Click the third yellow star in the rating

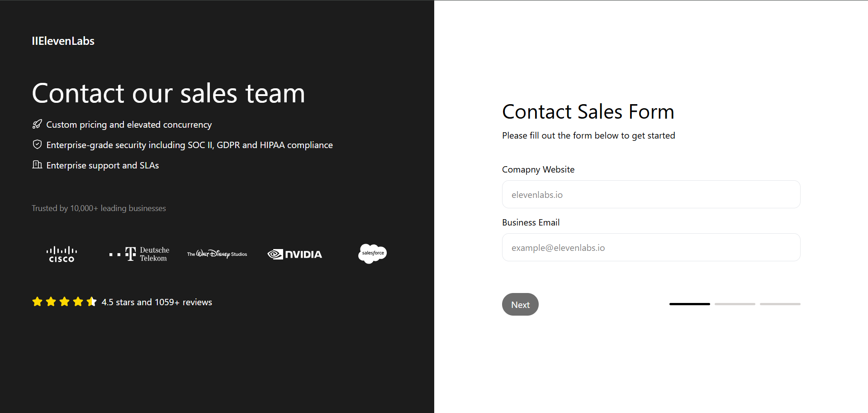[x=64, y=302]
